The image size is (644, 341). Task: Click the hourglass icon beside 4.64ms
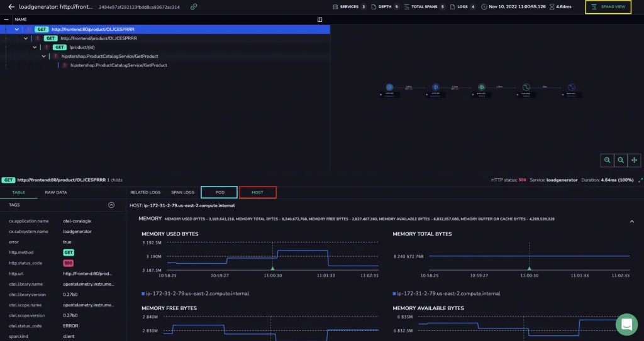tap(552, 7)
